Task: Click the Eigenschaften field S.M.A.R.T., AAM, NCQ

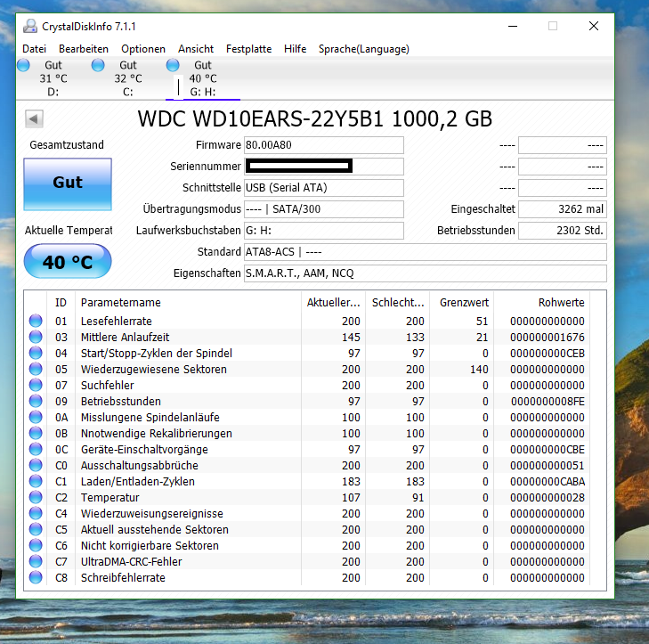Action: coord(426,273)
